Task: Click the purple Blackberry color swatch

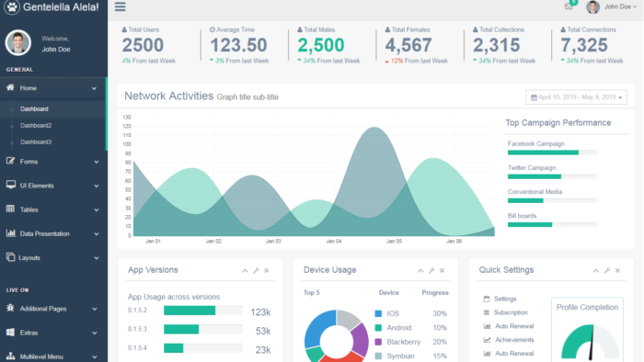Action: (x=378, y=342)
